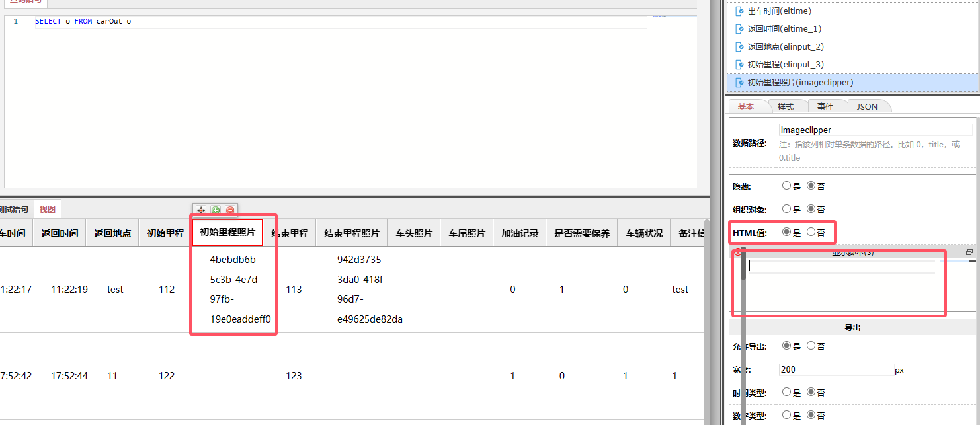This screenshot has width=980, height=425.
Task: Select the 出车时间(eltime) field item
Action: [852, 11]
